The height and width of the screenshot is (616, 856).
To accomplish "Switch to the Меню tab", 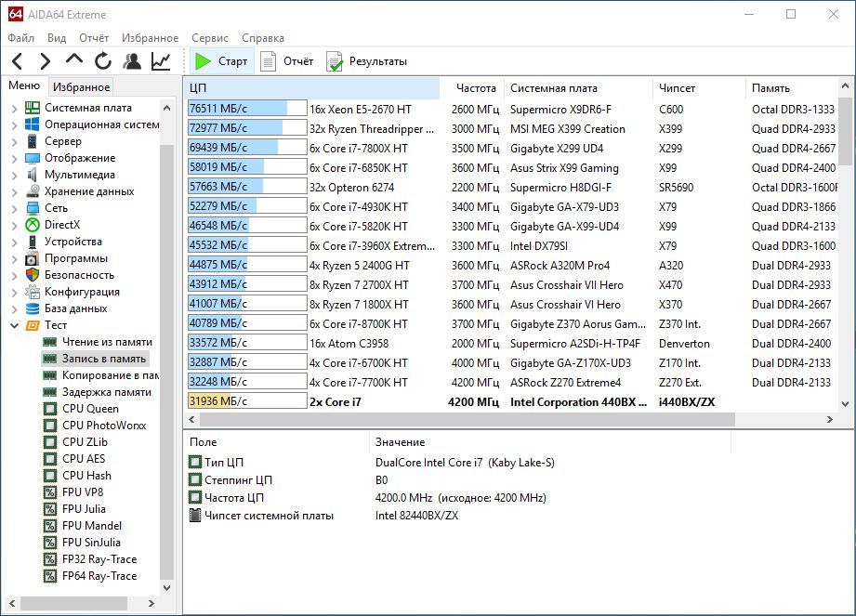I will (24, 85).
